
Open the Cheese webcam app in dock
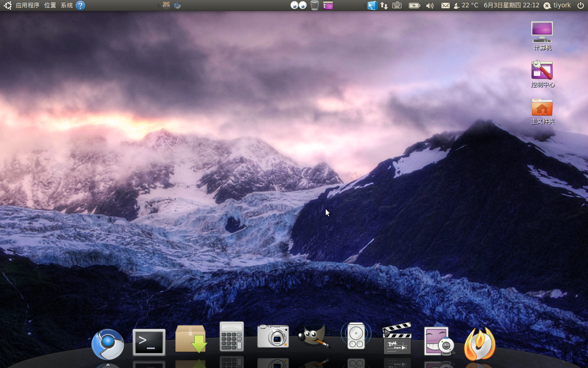point(439,341)
